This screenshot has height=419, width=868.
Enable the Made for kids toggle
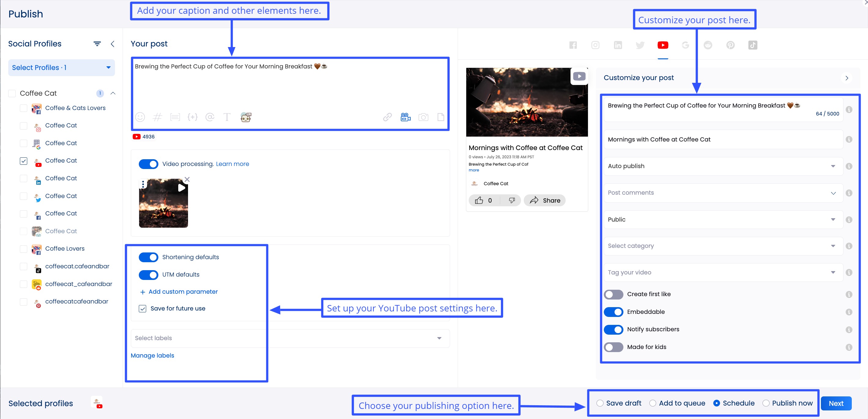pyautogui.click(x=613, y=347)
